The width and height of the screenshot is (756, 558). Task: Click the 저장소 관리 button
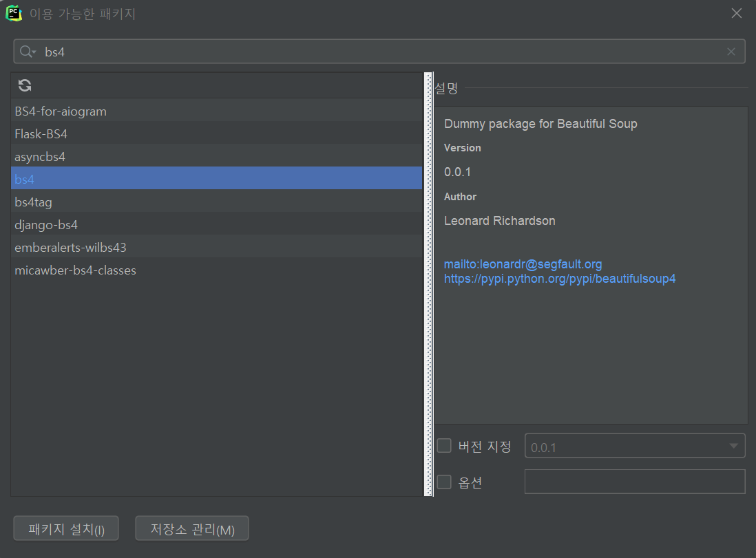tap(192, 528)
